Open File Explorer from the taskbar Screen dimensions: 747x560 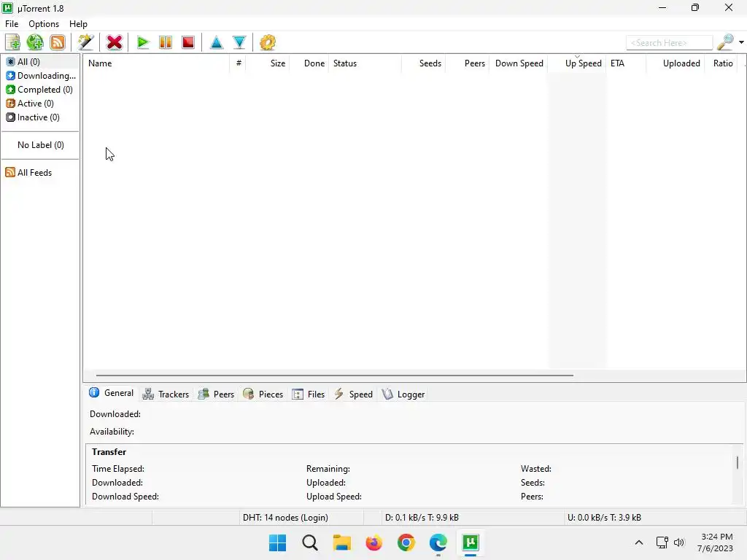pos(342,542)
